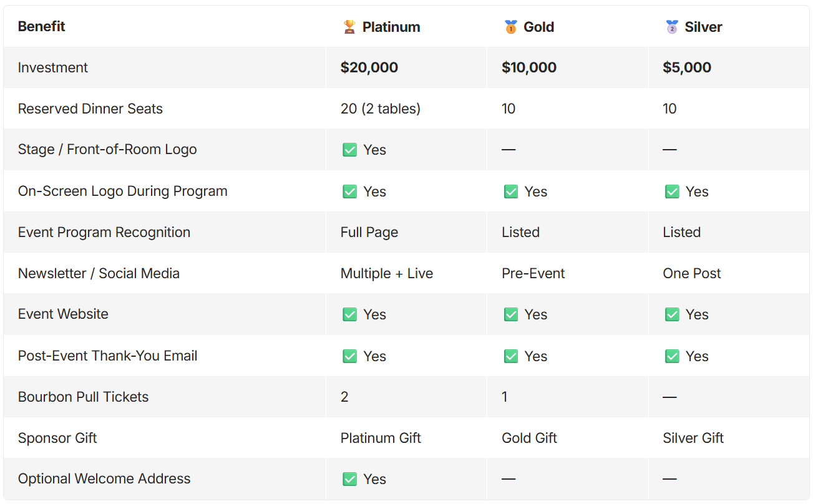Click the $5,000 Silver investment amount
The height and width of the screenshot is (504, 813).
pyautogui.click(x=687, y=67)
